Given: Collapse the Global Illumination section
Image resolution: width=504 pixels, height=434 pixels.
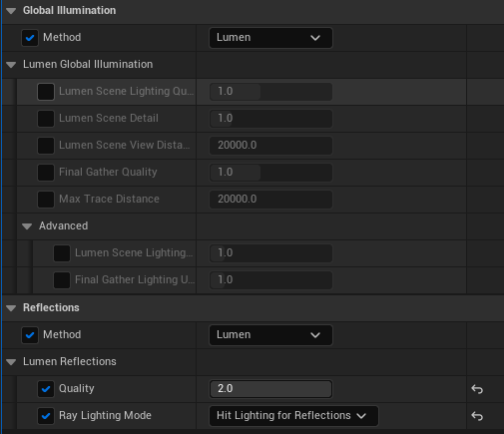Looking at the screenshot, I should (x=11, y=11).
